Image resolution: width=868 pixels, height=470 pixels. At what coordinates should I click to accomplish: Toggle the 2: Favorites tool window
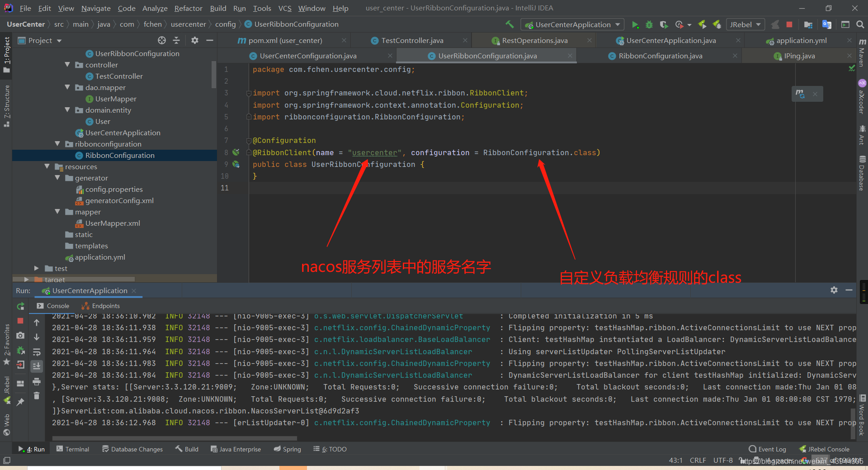coord(6,345)
